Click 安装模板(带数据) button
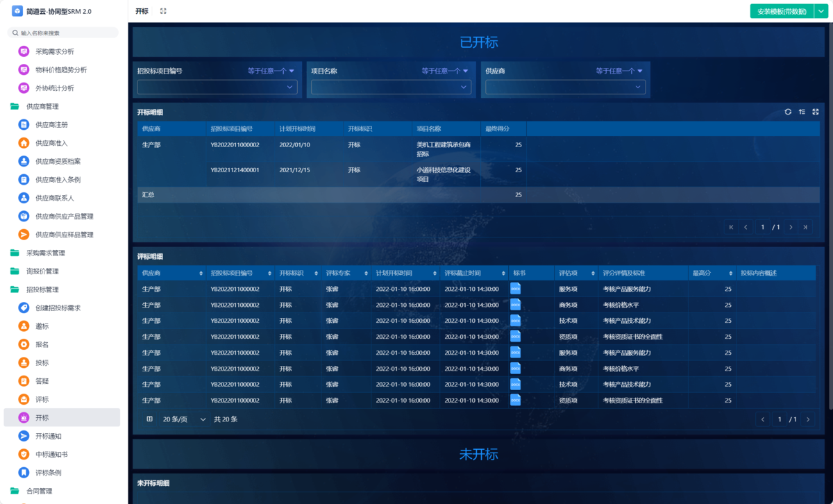Viewport: 833px width, 504px height. pyautogui.click(x=782, y=11)
